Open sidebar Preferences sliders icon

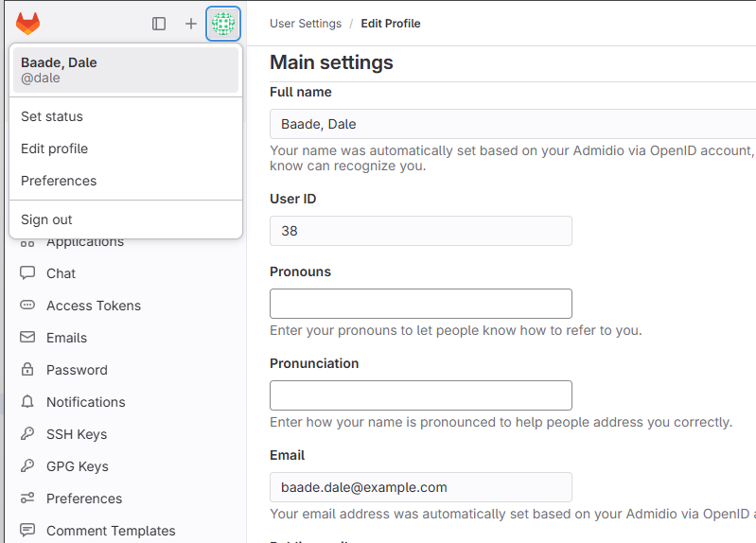(27, 499)
